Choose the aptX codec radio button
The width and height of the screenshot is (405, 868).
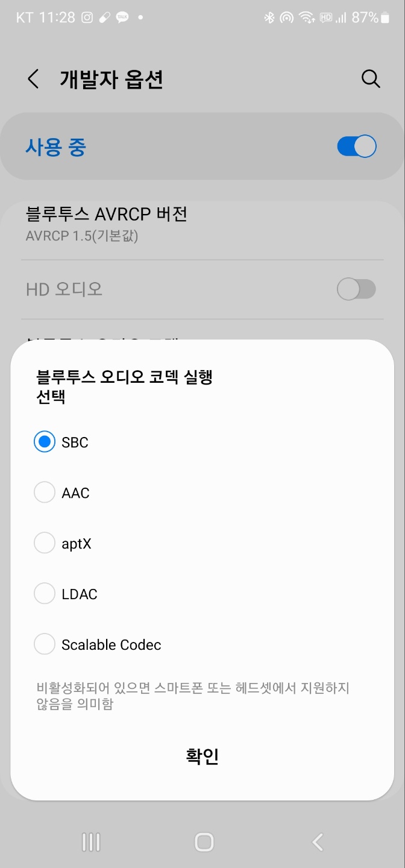tap(45, 544)
